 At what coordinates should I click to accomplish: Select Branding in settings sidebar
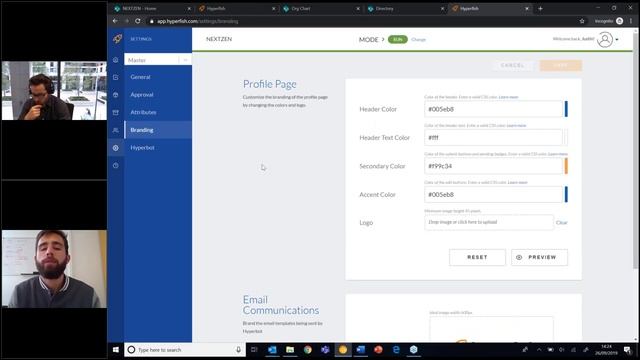pyautogui.click(x=158, y=130)
